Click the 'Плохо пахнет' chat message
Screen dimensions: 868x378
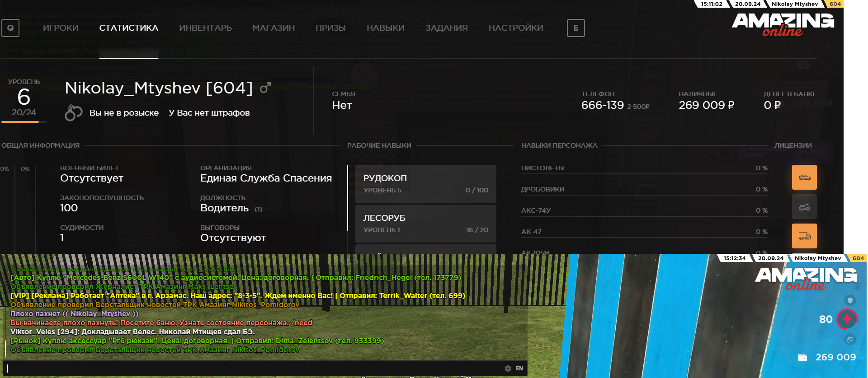75,314
